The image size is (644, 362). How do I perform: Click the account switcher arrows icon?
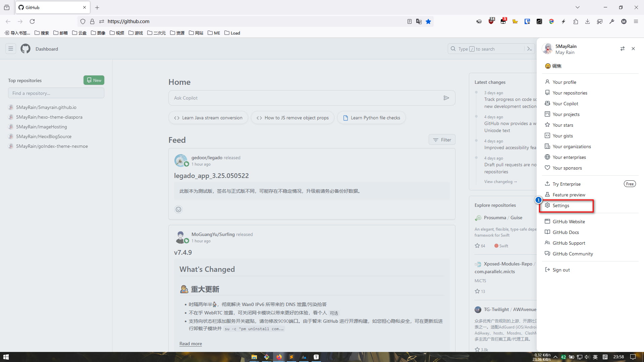pos(622,49)
